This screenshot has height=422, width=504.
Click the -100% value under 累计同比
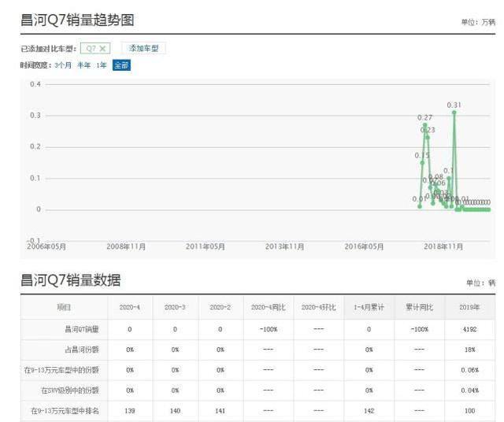tap(420, 329)
